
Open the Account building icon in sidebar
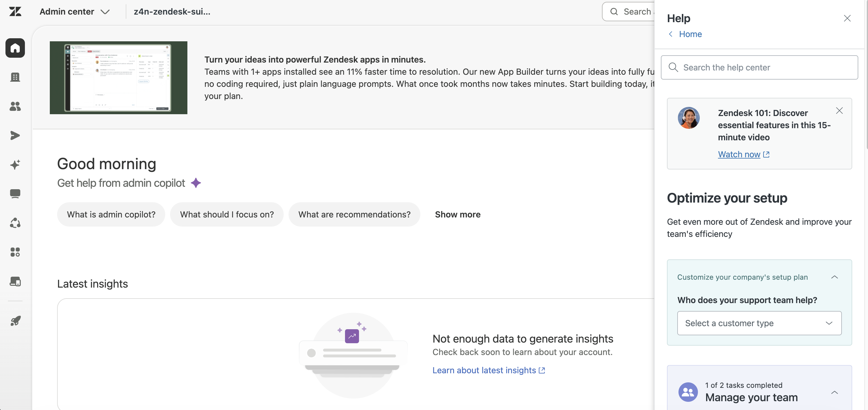(15, 77)
